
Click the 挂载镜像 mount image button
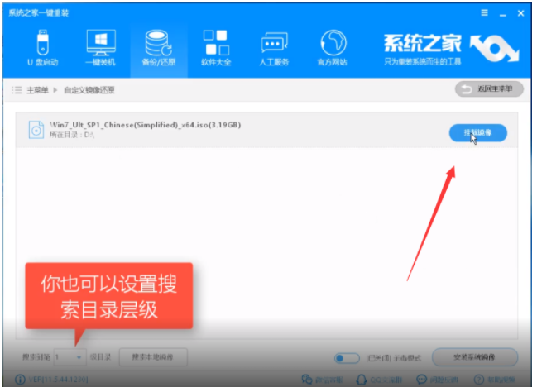pyautogui.click(x=477, y=132)
